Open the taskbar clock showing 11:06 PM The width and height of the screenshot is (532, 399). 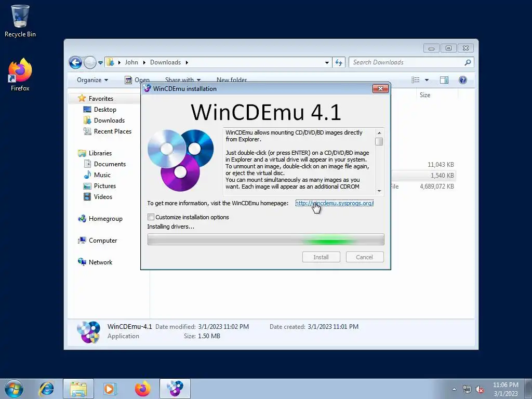[506, 389]
